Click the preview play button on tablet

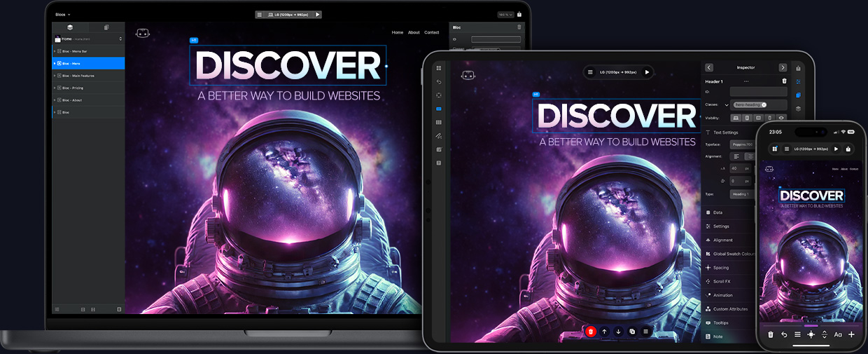pyautogui.click(x=647, y=72)
